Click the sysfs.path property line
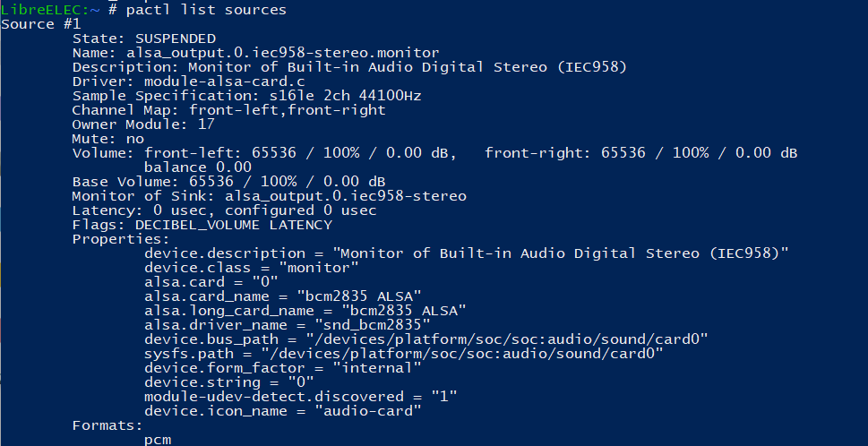 (x=403, y=354)
